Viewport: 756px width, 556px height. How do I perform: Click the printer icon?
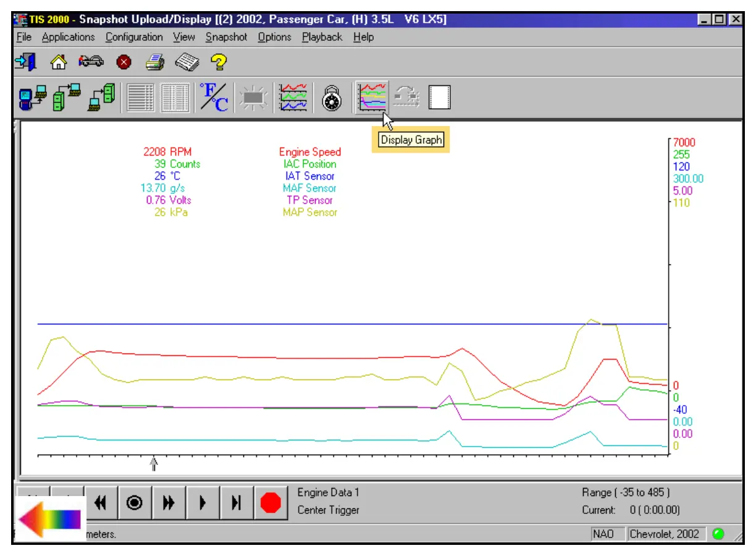tap(154, 62)
